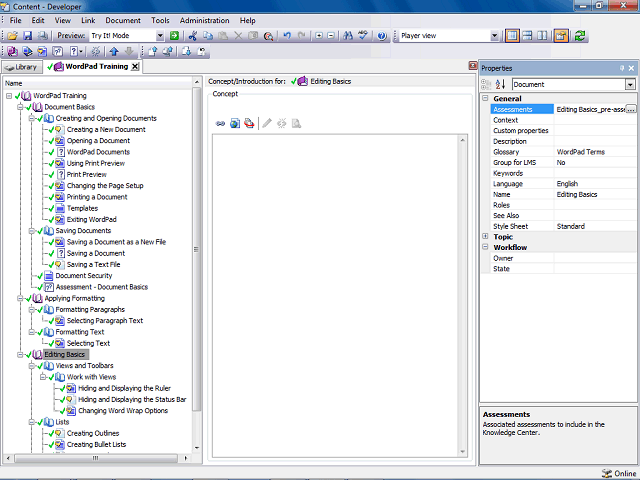This screenshot has width=640, height=480.
Task: Insert a new topic with the yellow star icon
Action: click(x=42, y=51)
